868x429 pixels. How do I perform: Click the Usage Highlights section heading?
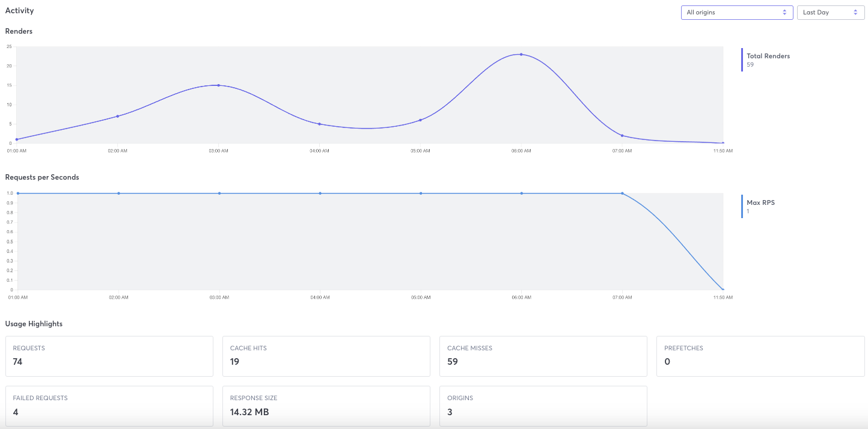[x=32, y=323]
